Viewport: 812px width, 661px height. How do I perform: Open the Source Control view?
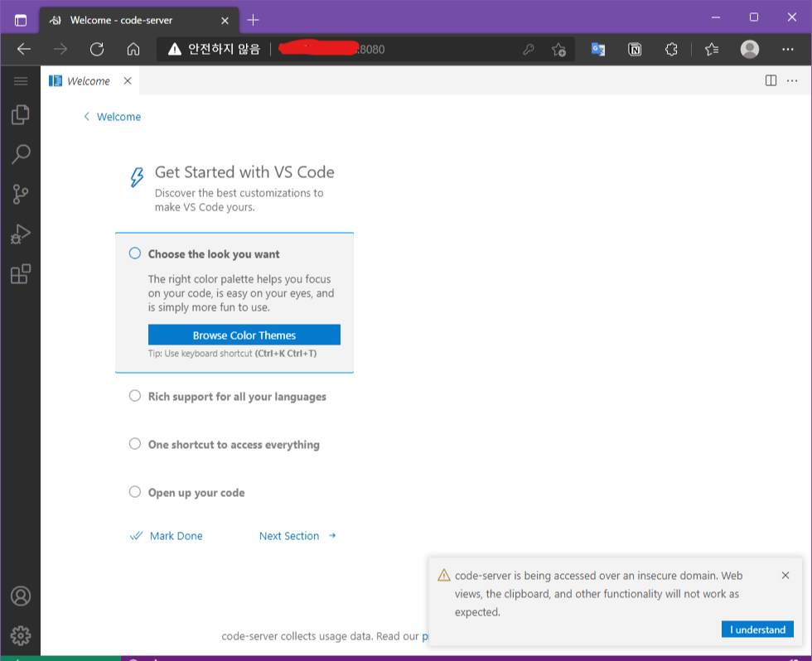pos(20,194)
